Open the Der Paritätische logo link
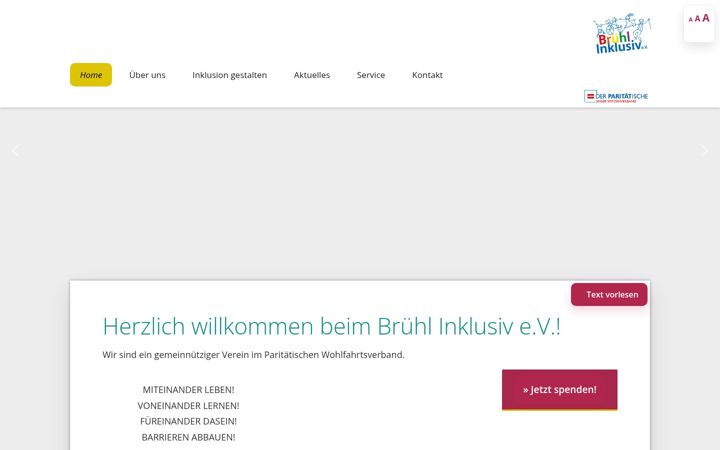 [616, 96]
